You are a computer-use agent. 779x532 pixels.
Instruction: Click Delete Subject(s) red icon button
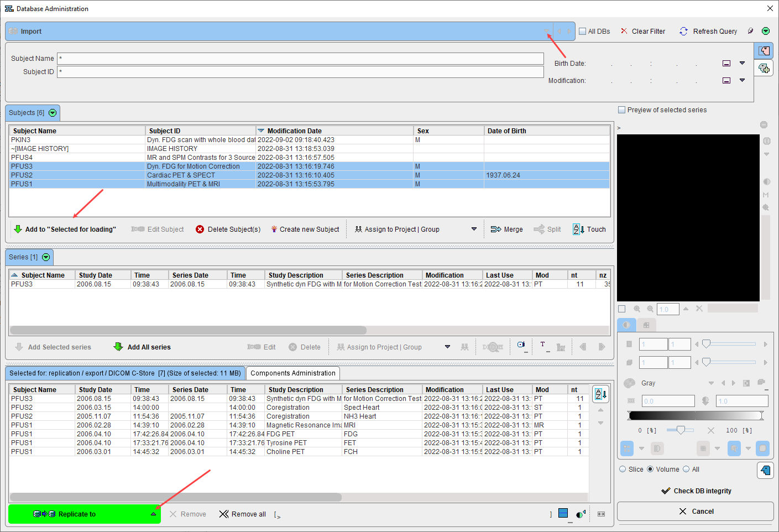(228, 230)
